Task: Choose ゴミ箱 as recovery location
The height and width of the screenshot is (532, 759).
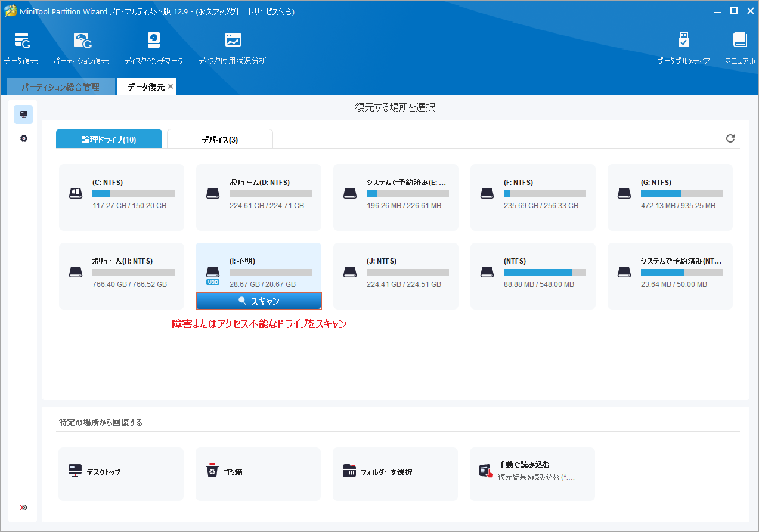Action: [x=258, y=474]
